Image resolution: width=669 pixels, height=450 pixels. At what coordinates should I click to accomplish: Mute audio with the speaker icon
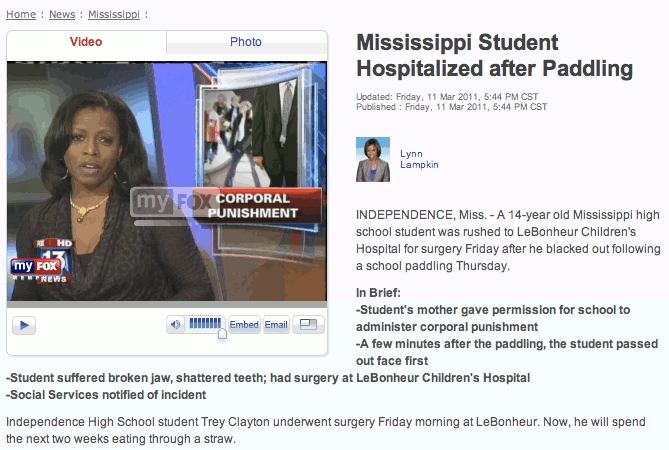(x=175, y=325)
